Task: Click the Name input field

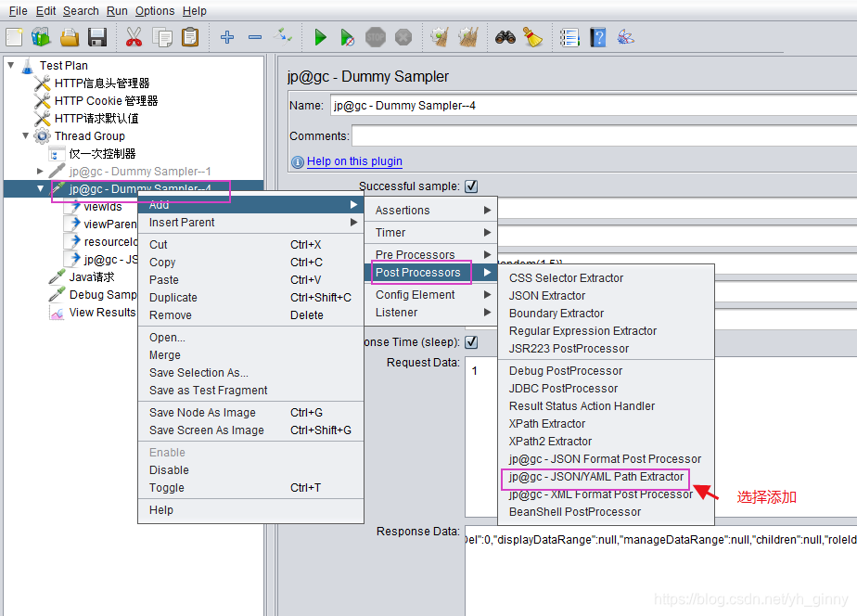Action: click(593, 106)
